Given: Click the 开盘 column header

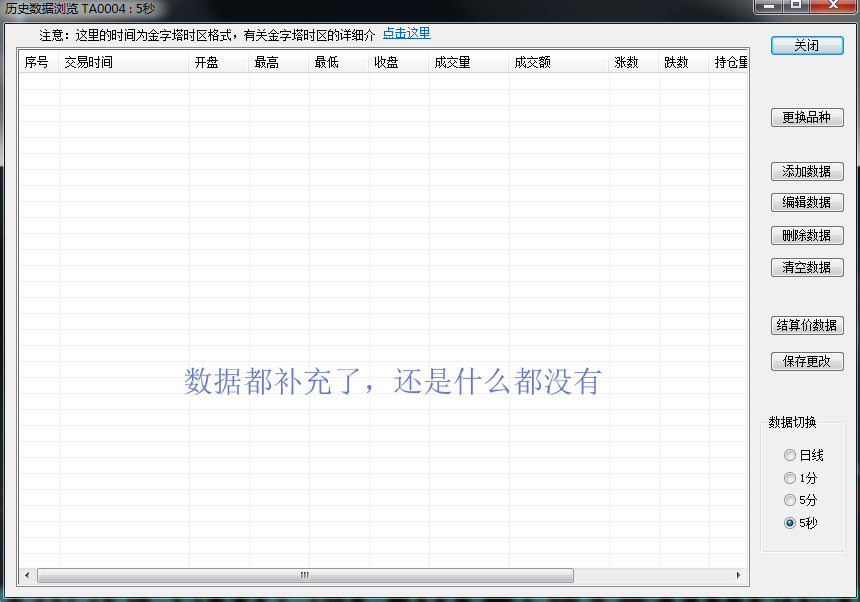Looking at the screenshot, I should click(x=219, y=63).
